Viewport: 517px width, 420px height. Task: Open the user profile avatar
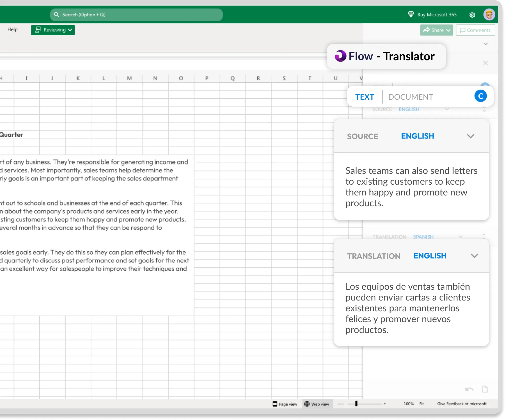(x=489, y=14)
